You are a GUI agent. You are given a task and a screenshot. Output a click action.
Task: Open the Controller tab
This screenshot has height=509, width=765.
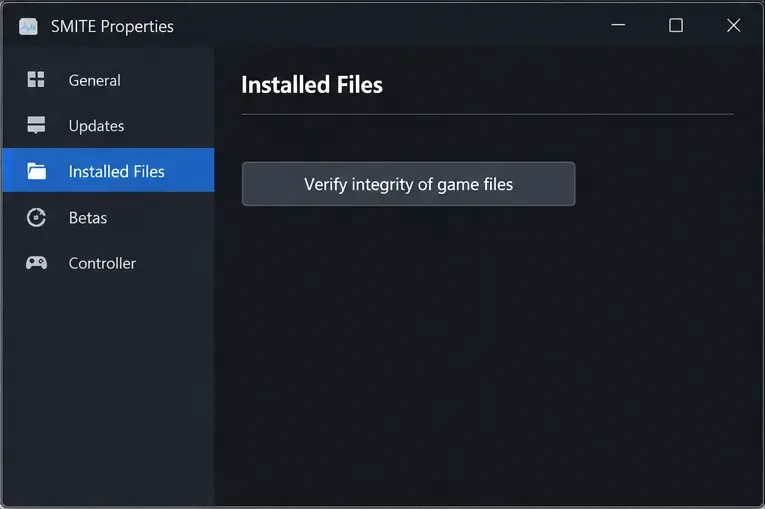click(108, 263)
